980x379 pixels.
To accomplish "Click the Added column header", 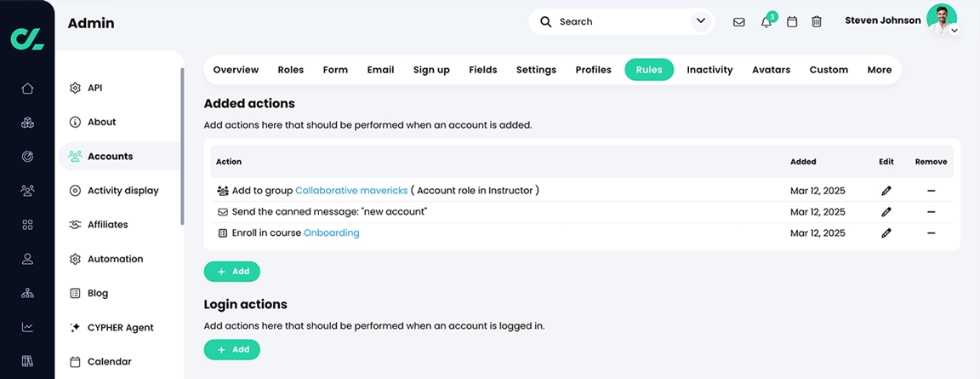I will coord(803,162).
